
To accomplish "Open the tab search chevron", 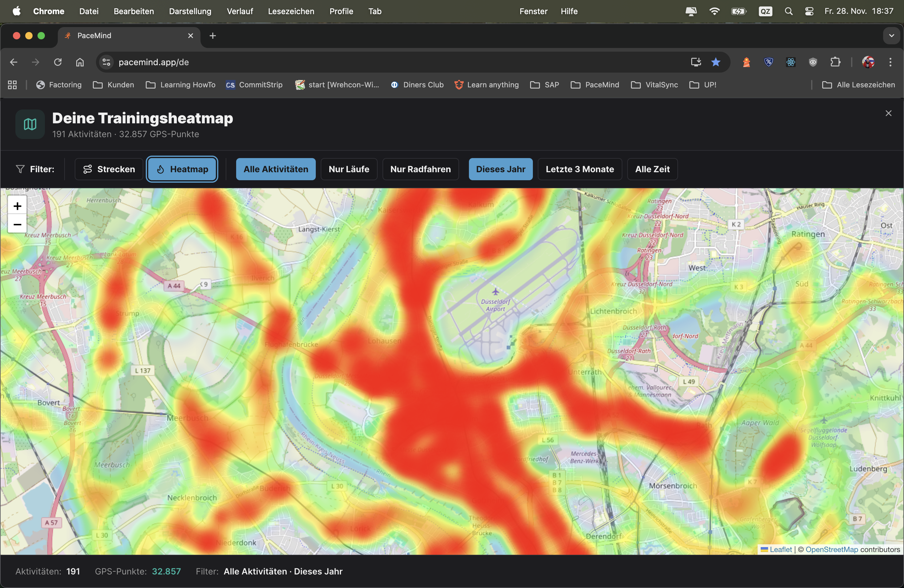I will click(x=891, y=36).
